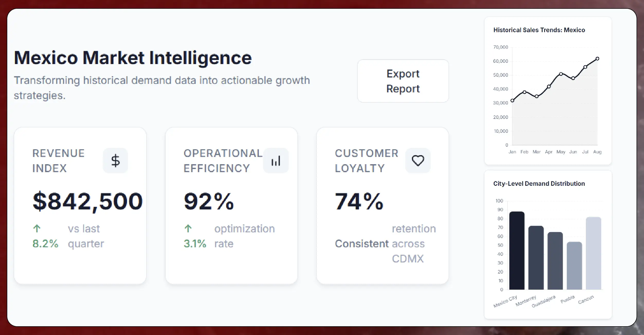This screenshot has width=644, height=335.
Task: Click the Guadalajara bar in demand chart
Action: [x=555, y=261]
